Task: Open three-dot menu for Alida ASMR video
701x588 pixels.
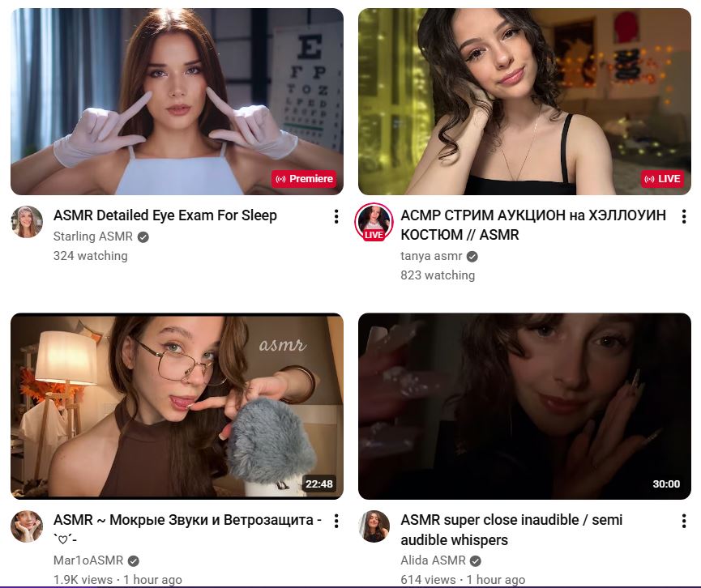Action: [683, 521]
